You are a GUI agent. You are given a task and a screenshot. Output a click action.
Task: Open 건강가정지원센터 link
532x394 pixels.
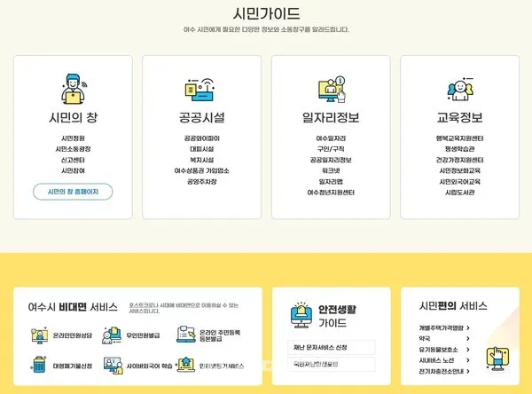459,160
